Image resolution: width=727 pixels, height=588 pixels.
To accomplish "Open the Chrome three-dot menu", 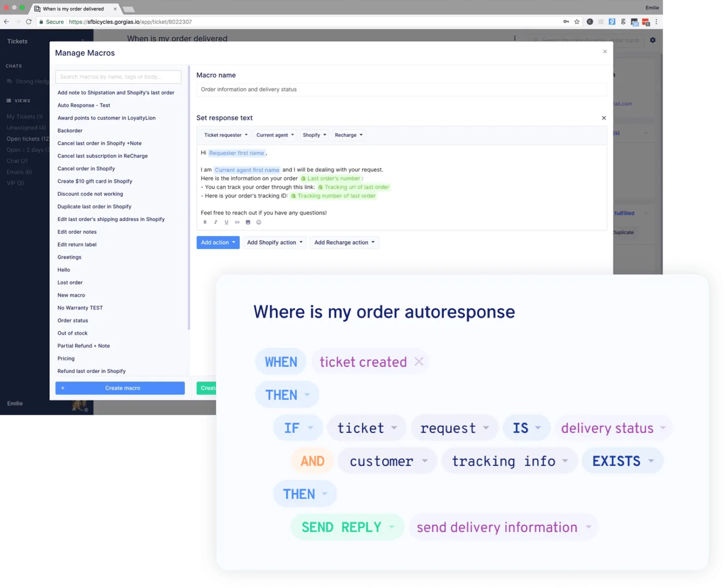I will tap(656, 22).
